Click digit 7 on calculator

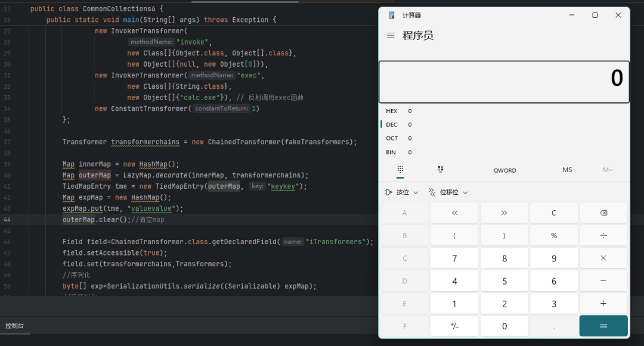[454, 258]
